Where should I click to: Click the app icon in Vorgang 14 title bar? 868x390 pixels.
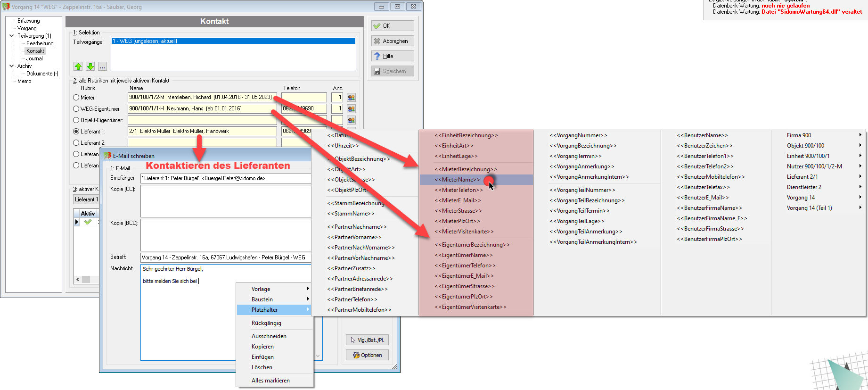(6, 6)
